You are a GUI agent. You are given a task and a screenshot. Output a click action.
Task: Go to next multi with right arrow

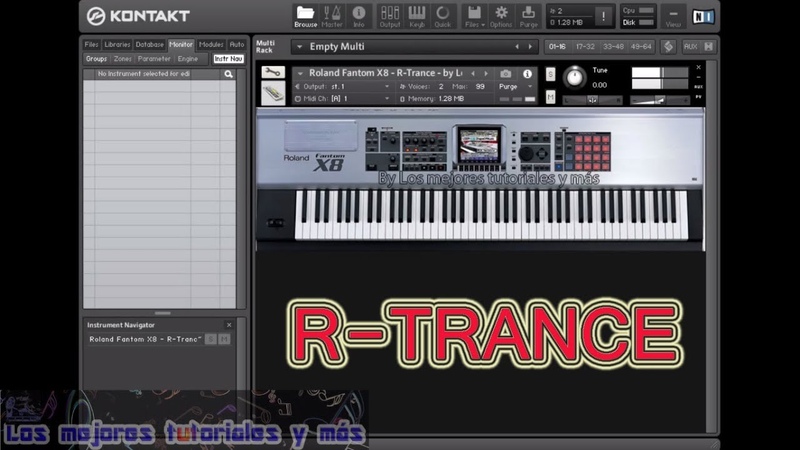click(530, 47)
